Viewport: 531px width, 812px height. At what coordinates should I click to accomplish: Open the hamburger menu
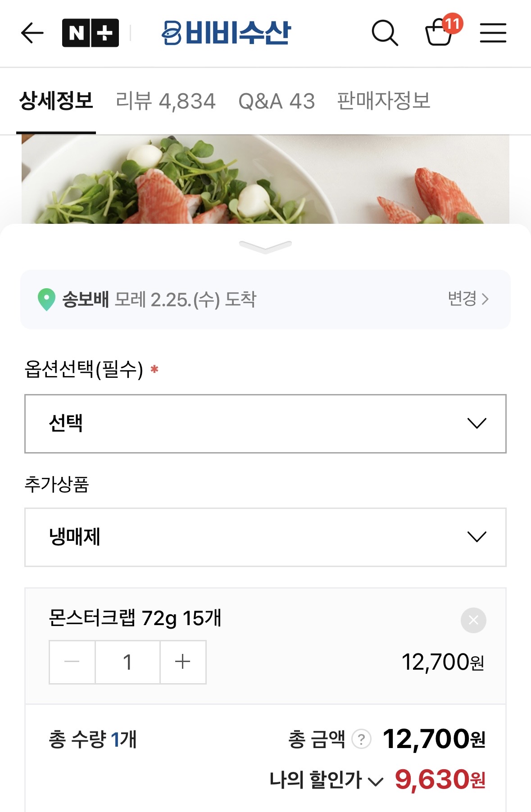493,33
